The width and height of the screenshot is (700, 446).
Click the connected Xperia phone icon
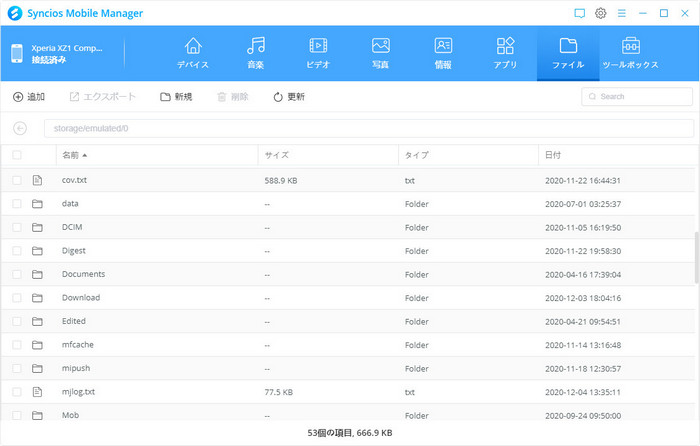(17, 54)
